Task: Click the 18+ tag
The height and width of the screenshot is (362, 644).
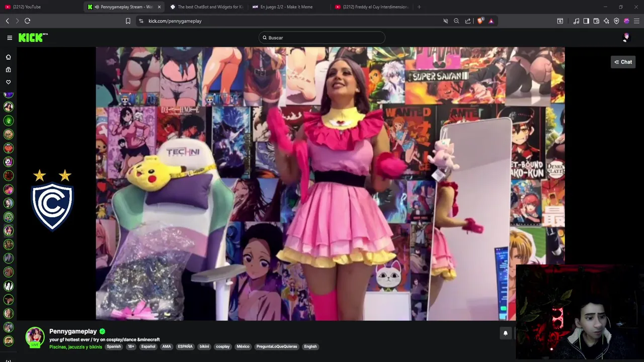Action: (131, 346)
